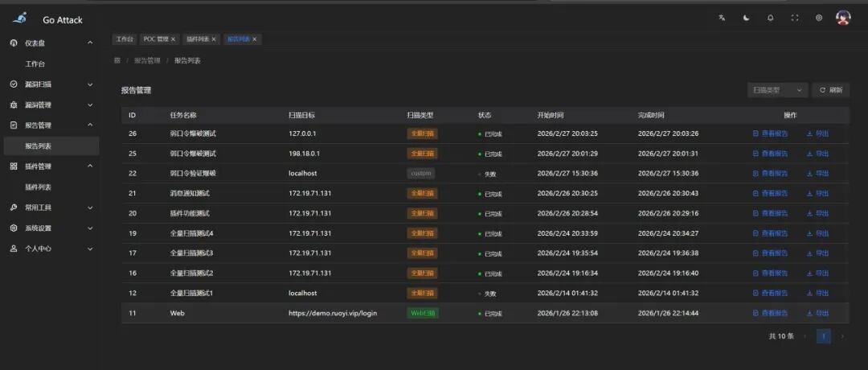Toggle fullscreen mode icon in header
The image size is (868, 370).
pos(795,18)
